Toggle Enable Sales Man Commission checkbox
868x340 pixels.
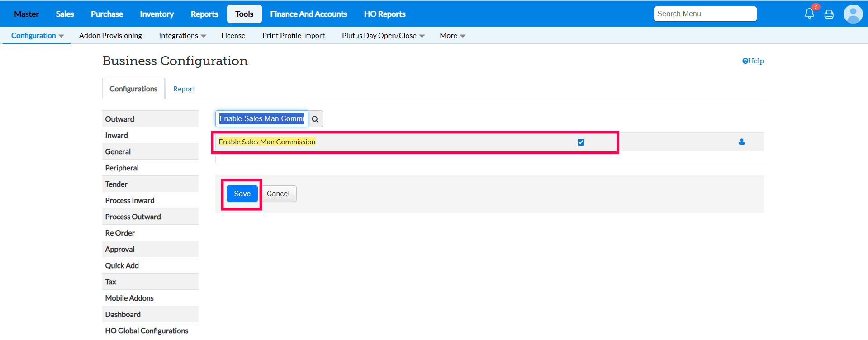(x=581, y=142)
